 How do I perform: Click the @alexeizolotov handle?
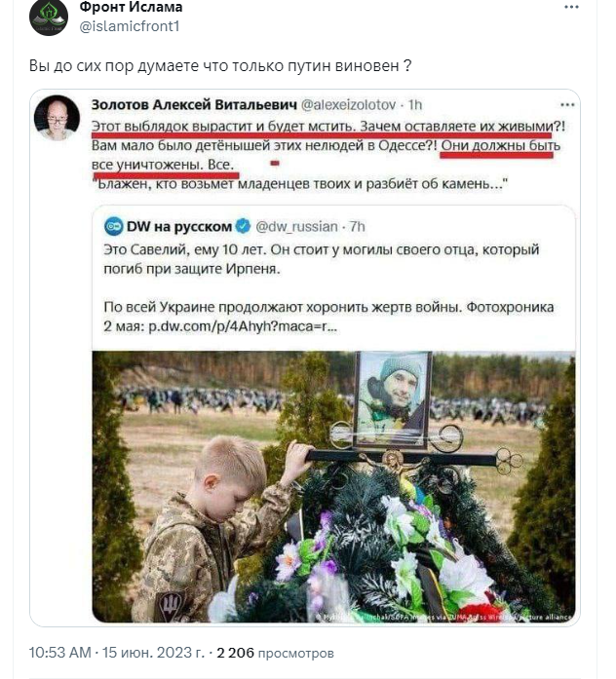click(x=348, y=105)
